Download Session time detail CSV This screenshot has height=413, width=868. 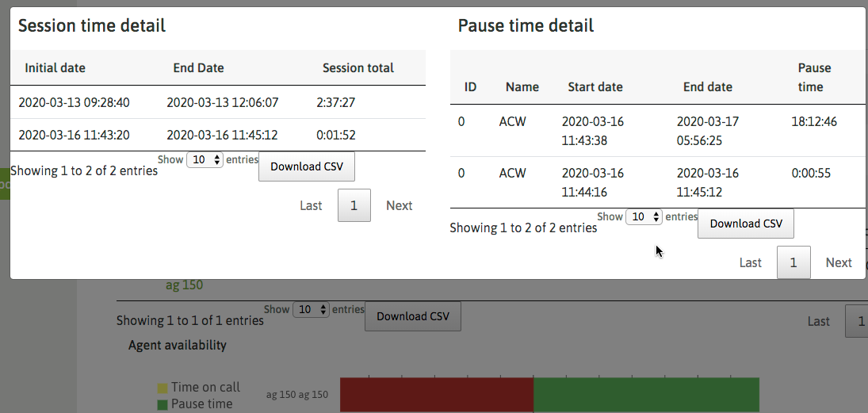[306, 166]
